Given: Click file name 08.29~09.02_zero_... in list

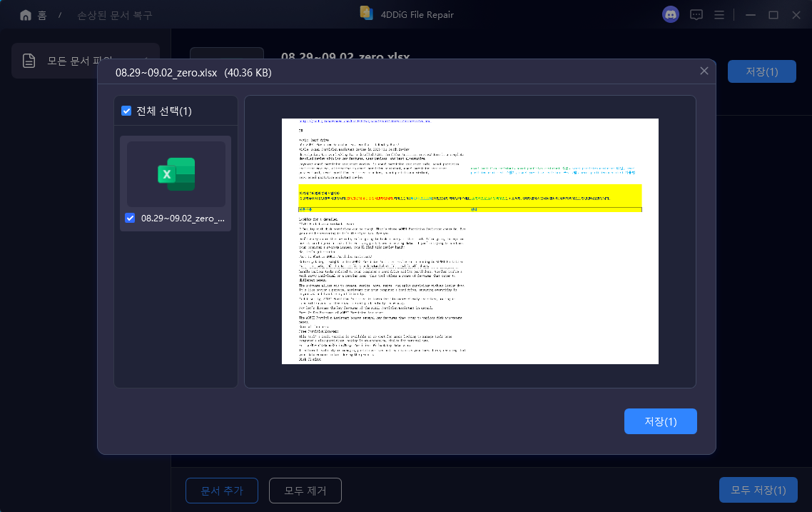Looking at the screenshot, I should point(183,219).
